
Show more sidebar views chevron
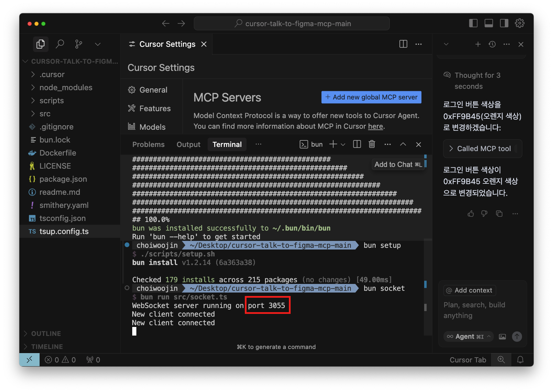(x=98, y=44)
